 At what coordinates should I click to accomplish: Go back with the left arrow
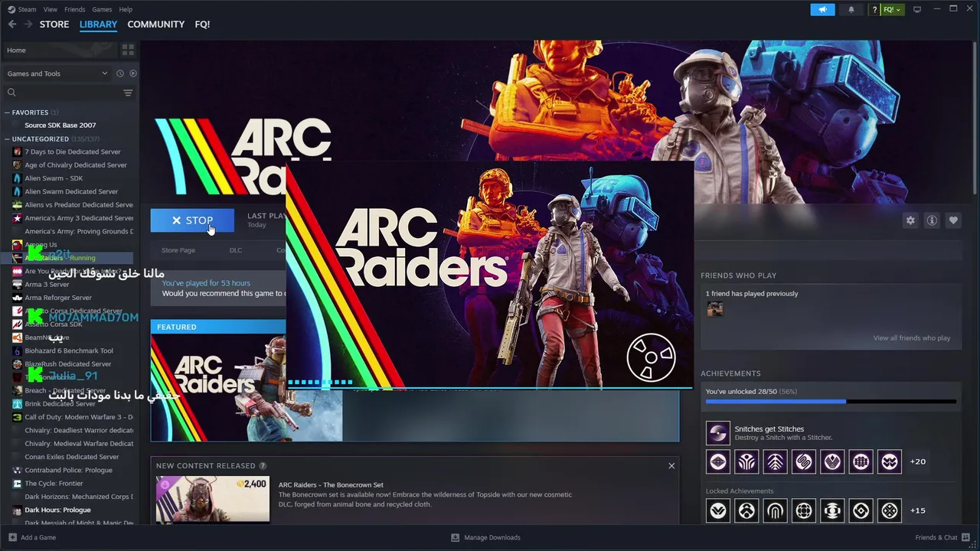pos(11,24)
